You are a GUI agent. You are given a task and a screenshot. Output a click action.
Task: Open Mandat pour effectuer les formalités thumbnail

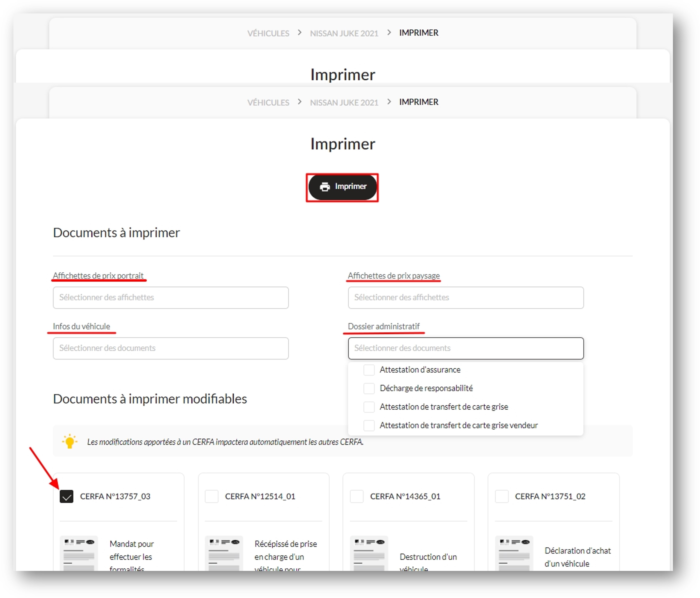pyautogui.click(x=79, y=553)
